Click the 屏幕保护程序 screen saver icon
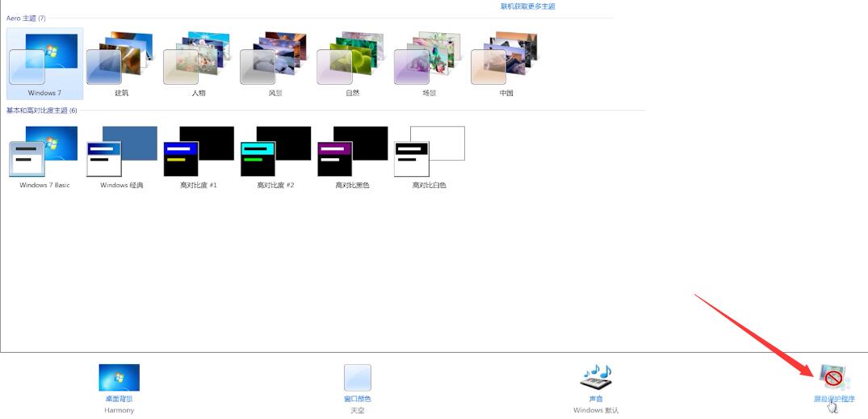The image size is (868, 419). click(832, 377)
